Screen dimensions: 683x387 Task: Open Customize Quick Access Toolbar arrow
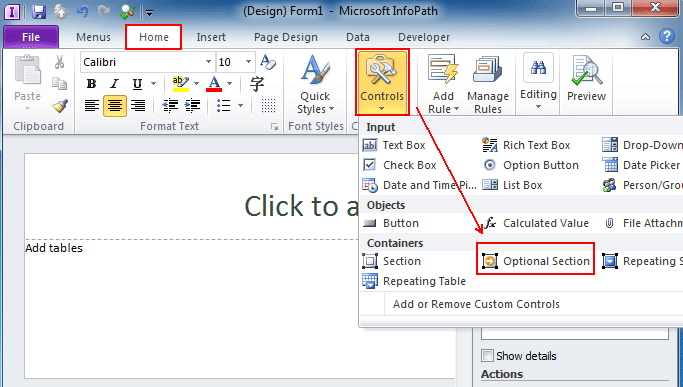point(149,13)
